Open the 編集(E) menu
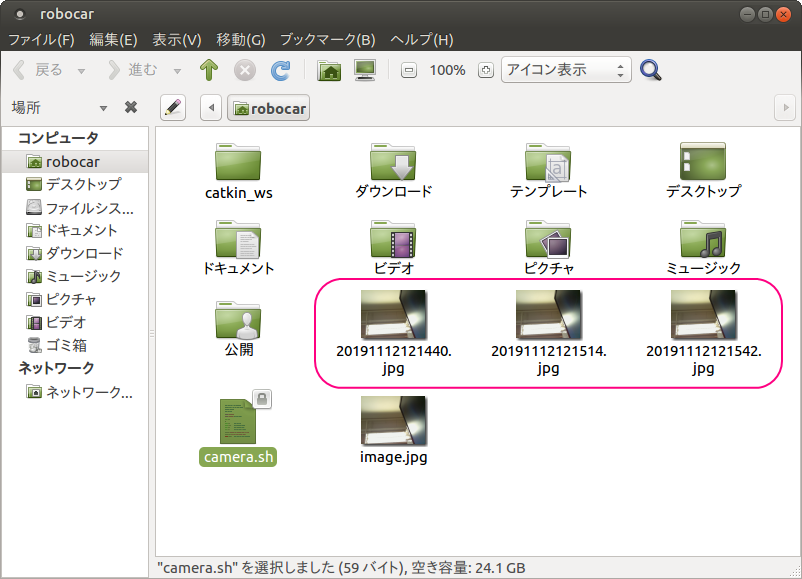Screen dimensions: 802x579 114,39
